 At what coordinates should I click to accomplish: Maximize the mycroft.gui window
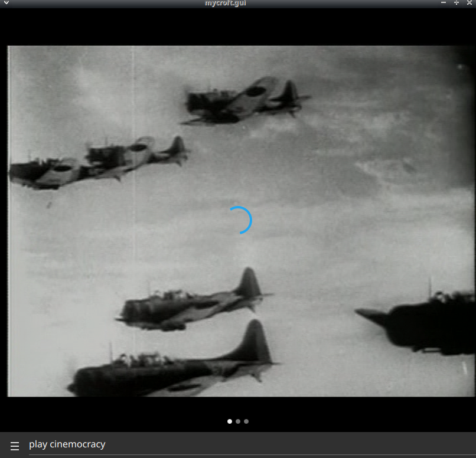(x=457, y=3)
